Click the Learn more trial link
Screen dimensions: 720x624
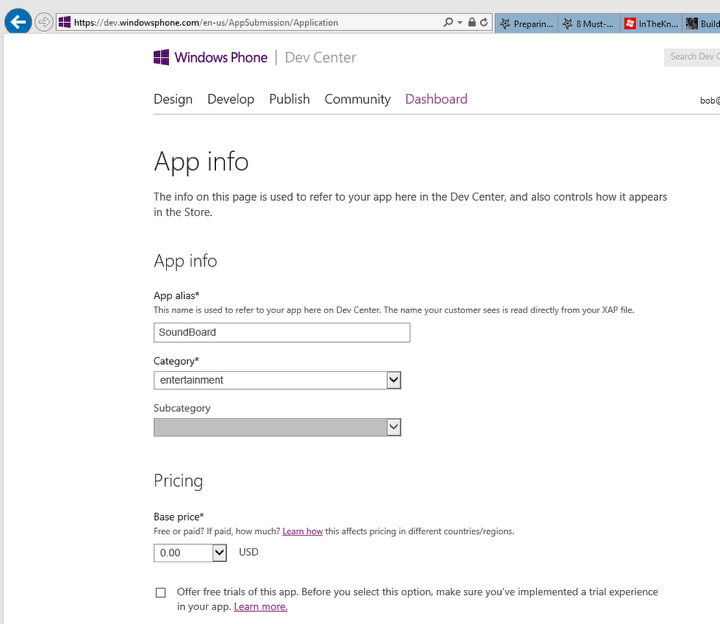[260, 607]
